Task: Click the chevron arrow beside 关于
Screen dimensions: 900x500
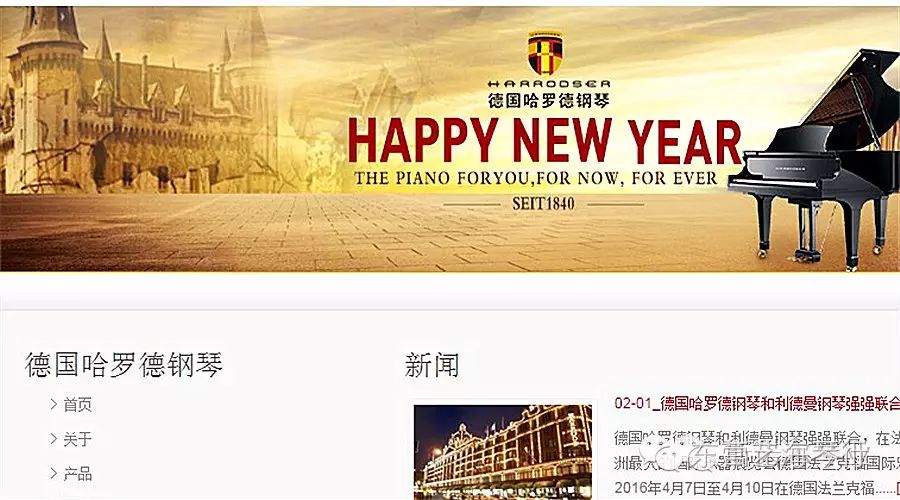Action: coord(54,439)
